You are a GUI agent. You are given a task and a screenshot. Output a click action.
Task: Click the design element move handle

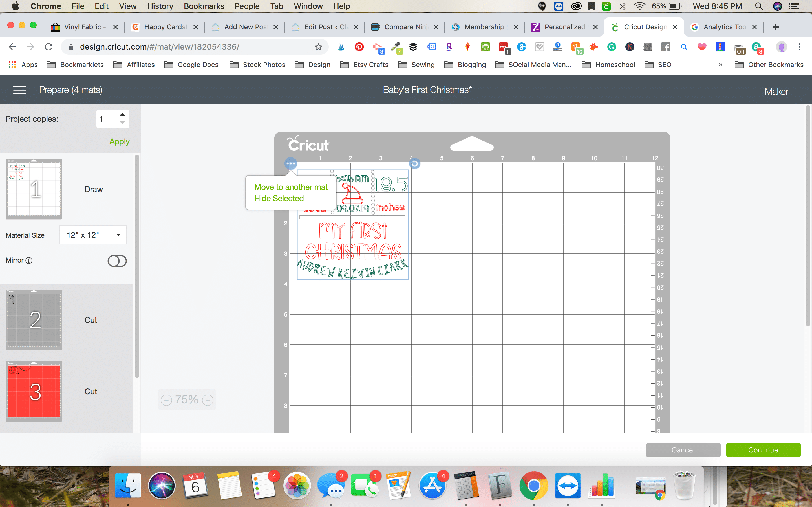[290, 164]
